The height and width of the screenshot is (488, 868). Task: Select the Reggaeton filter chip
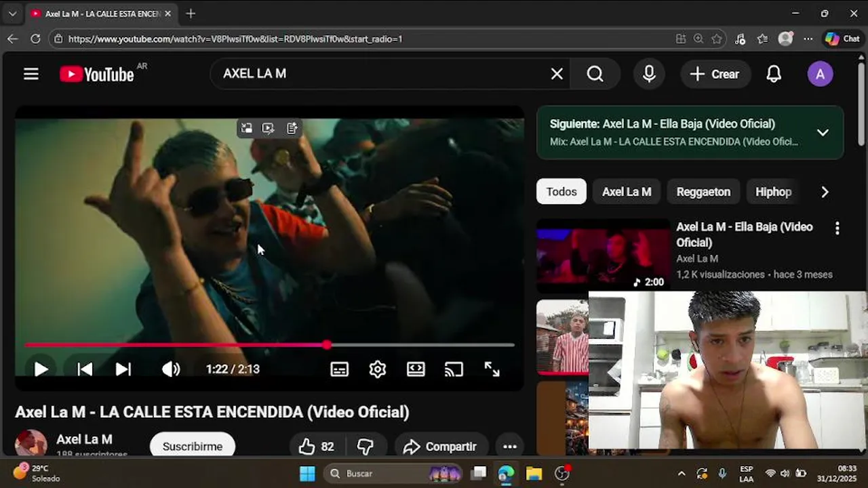point(703,192)
